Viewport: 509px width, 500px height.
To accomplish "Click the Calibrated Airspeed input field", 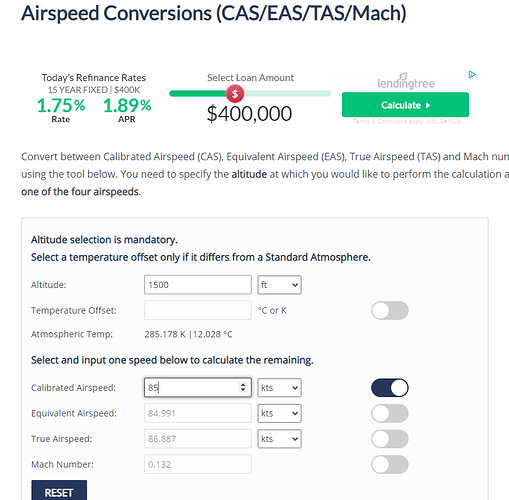I will 198,387.
